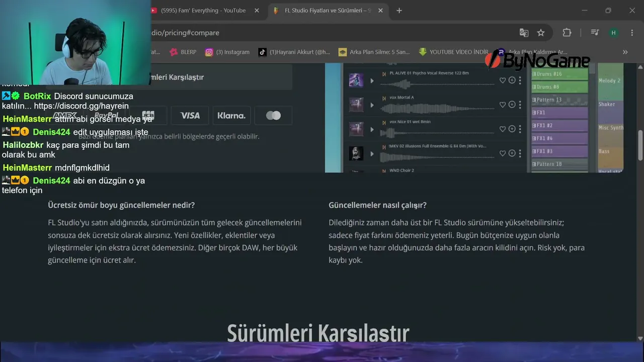
Task: Close the Fam' Everything YouTube tab
Action: point(257,11)
